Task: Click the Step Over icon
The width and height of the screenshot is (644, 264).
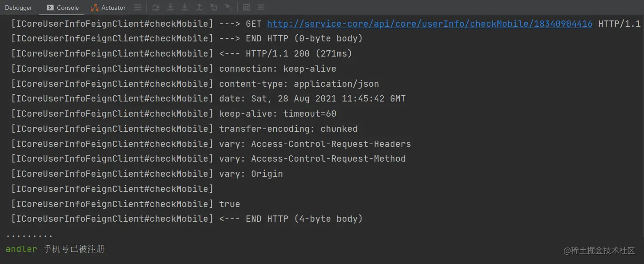Action: tap(170, 7)
